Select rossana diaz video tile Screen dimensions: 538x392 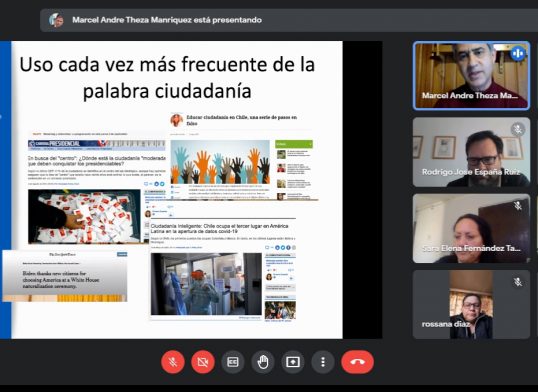[x=471, y=304]
